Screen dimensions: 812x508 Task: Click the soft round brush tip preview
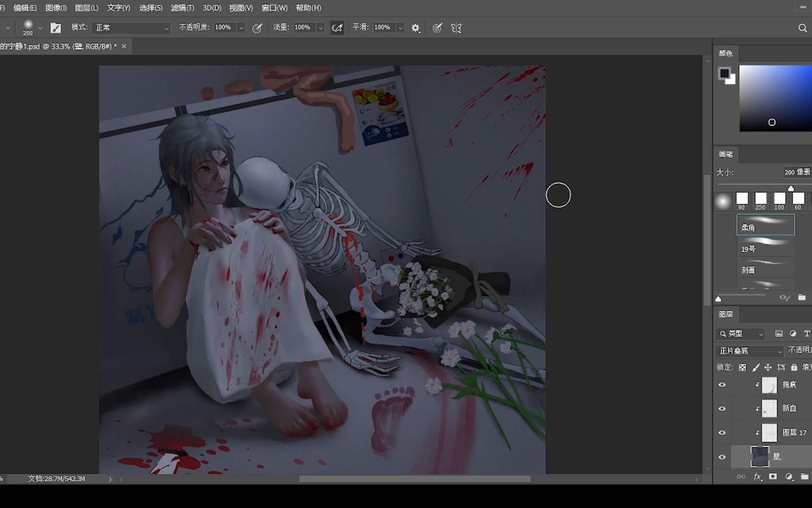click(x=723, y=201)
